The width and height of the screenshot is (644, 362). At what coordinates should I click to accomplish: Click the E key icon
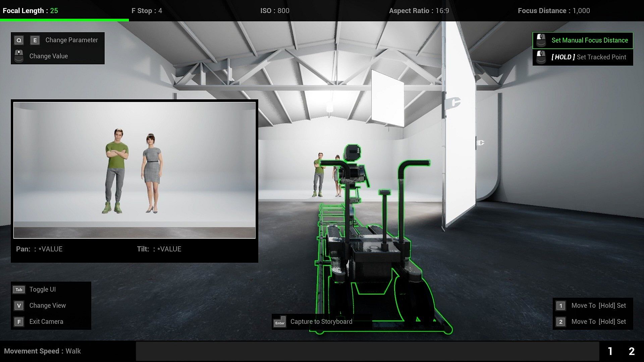point(35,40)
